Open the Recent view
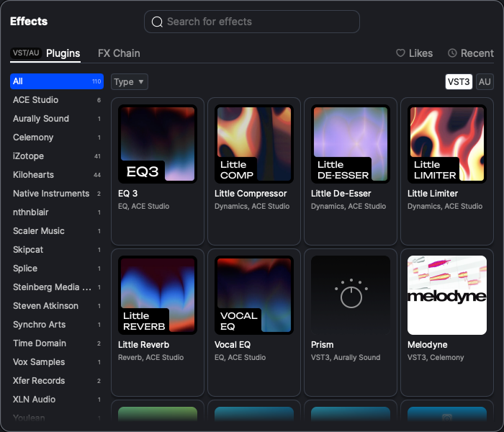The height and width of the screenshot is (432, 504). click(471, 53)
